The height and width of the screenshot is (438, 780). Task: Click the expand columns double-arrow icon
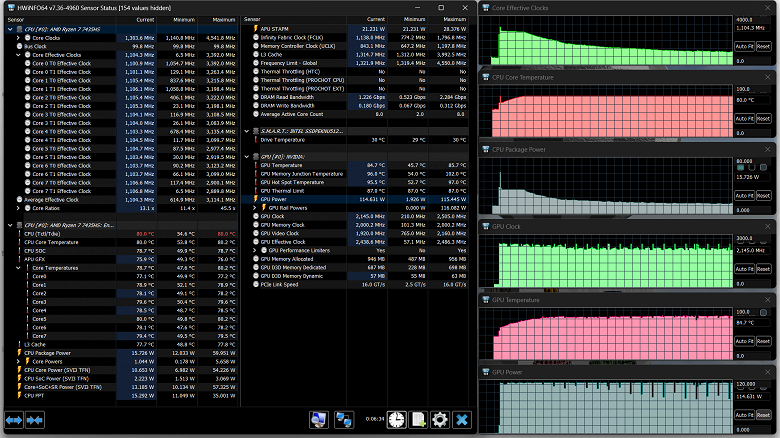[14, 420]
